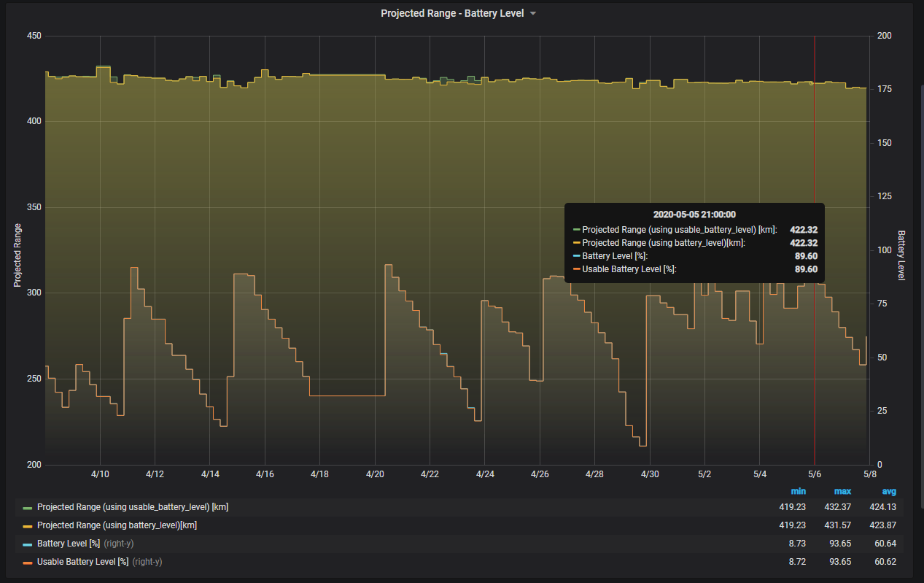Open the yellow color swatch of the battery_level range

tap(28, 525)
